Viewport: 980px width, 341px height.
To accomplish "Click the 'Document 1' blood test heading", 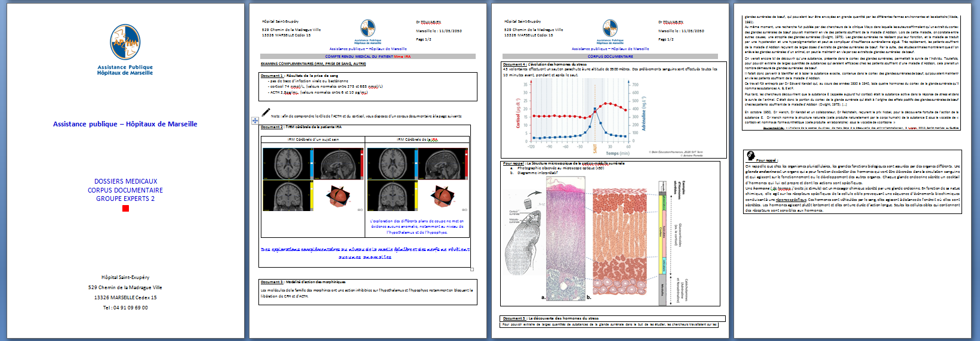I will pos(299,76).
